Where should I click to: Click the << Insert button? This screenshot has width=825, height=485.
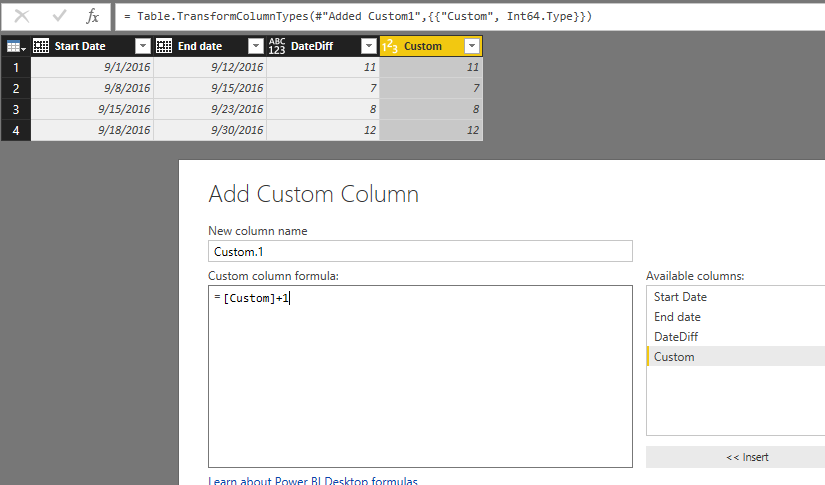pyautogui.click(x=747, y=457)
